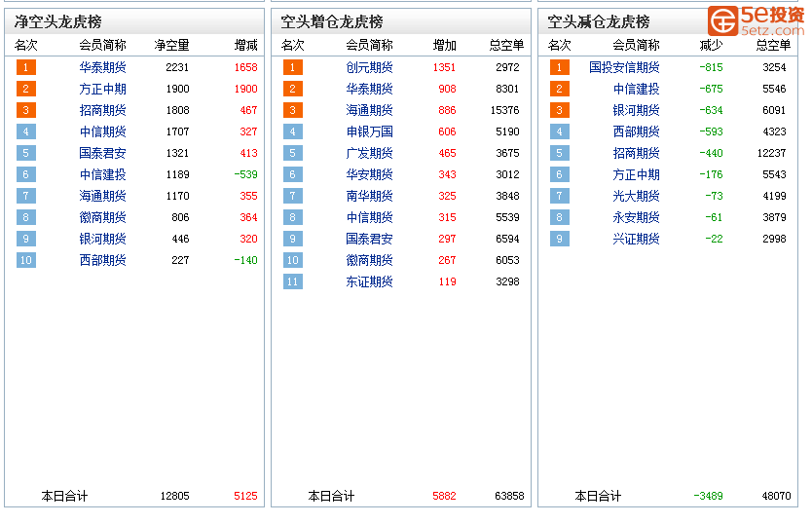
Task: Click 增加 column header in 空头增仓龙虎榜
Action: 444,46
